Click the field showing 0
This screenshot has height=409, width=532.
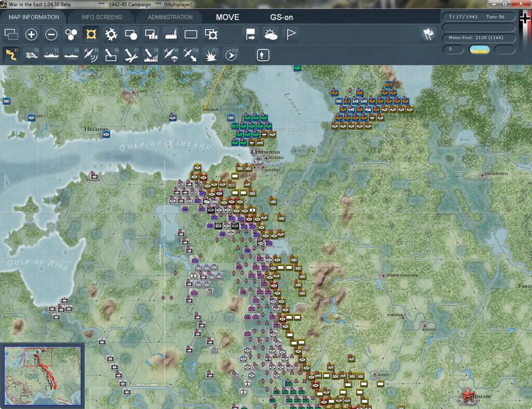pos(453,49)
